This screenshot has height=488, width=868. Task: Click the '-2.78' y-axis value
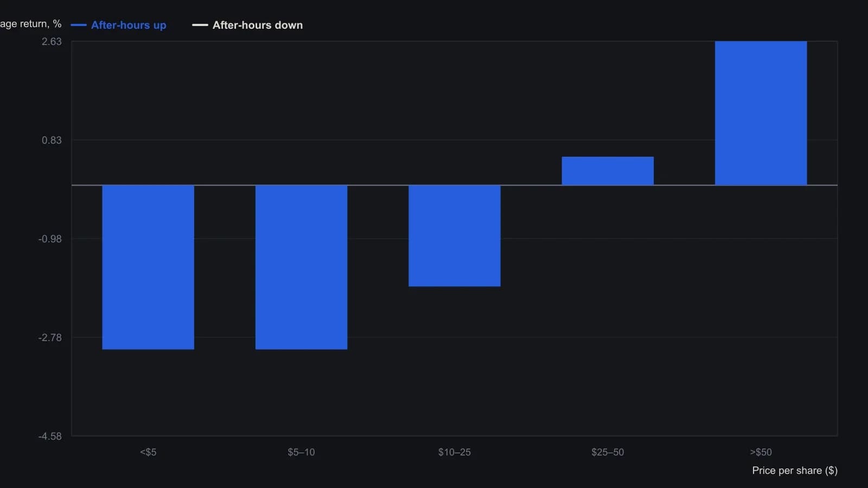(50, 338)
